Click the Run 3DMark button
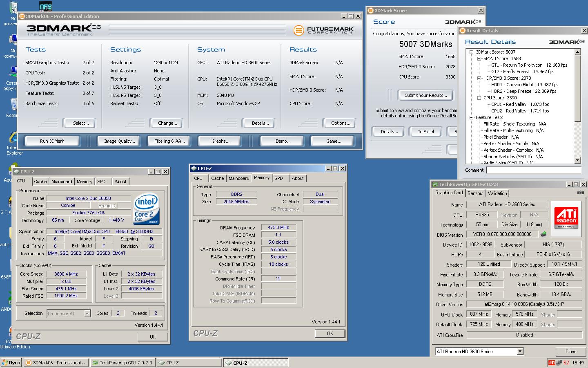 (52, 141)
